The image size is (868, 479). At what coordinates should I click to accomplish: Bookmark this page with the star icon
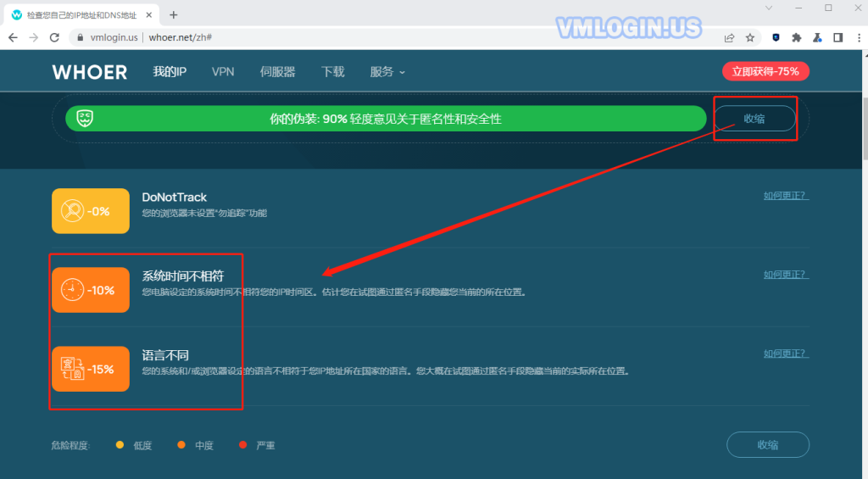pos(750,37)
